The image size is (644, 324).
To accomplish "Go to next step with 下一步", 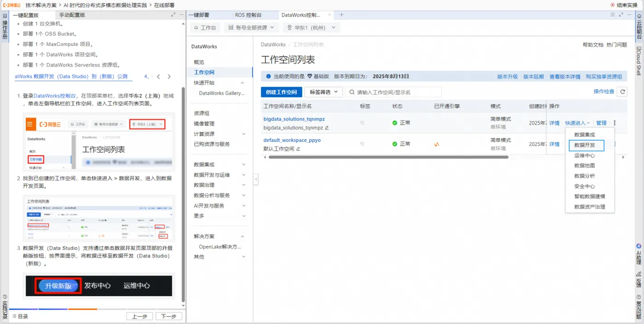I will (169, 316).
